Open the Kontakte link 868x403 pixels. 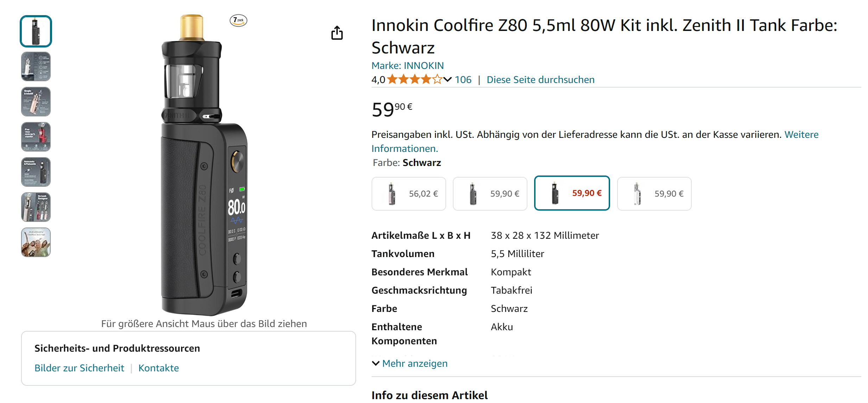tap(158, 368)
